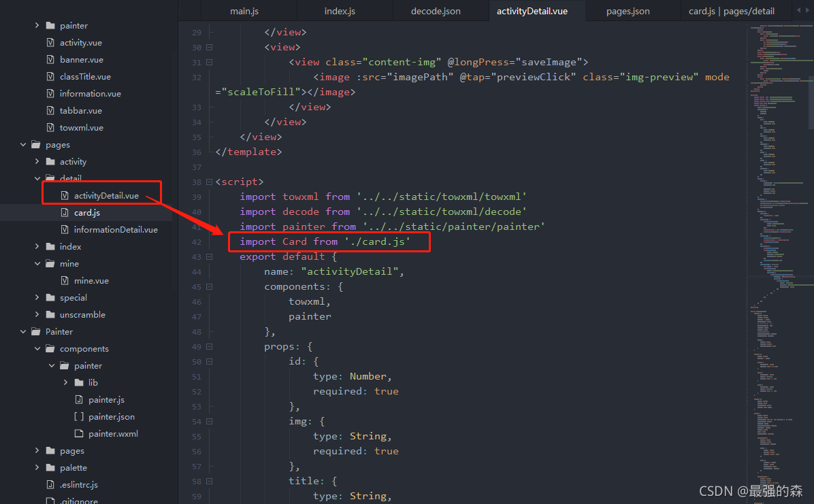The width and height of the screenshot is (814, 504).
Task: Expand the special folder chevron
Action: (x=37, y=297)
